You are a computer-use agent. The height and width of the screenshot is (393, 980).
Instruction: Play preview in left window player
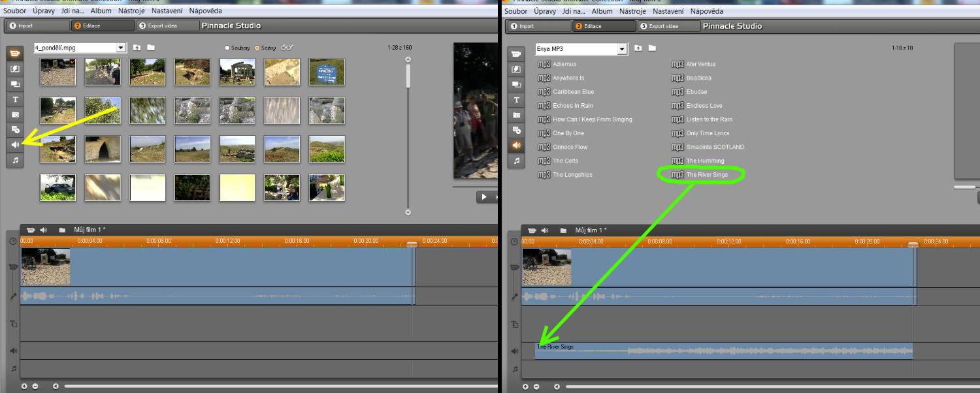point(484,196)
